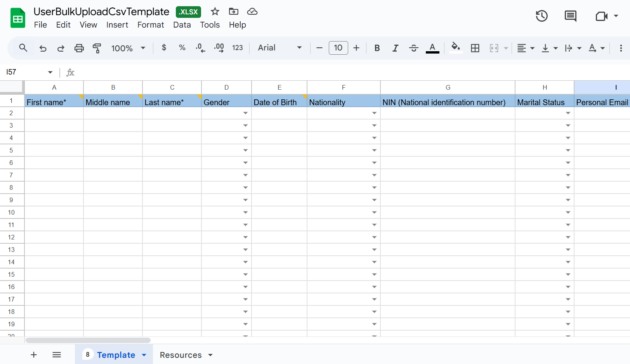The image size is (630, 364).
Task: Decrease decimal places
Action: point(200,48)
